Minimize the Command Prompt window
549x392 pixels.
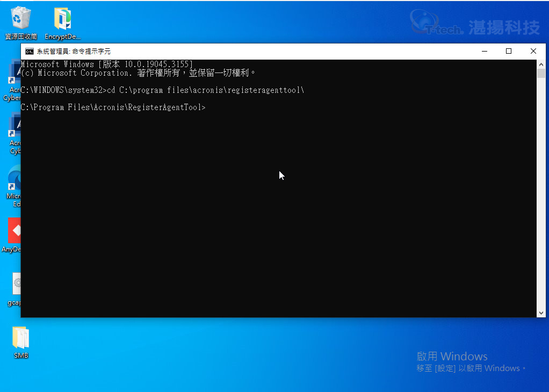click(x=485, y=51)
